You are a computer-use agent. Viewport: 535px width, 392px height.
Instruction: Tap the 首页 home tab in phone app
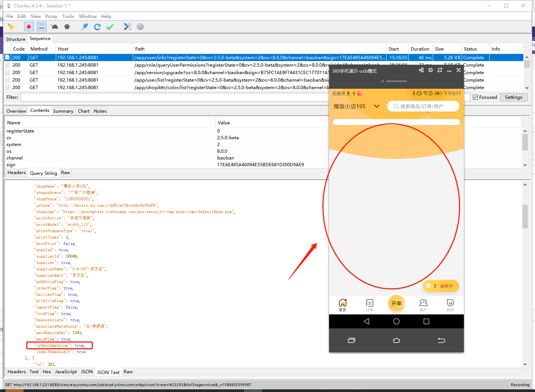pos(343,305)
